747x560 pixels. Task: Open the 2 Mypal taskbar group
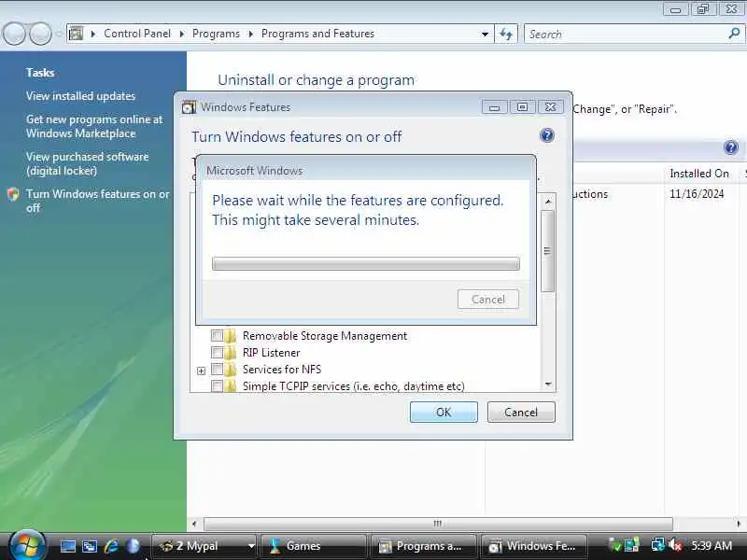tap(205, 546)
